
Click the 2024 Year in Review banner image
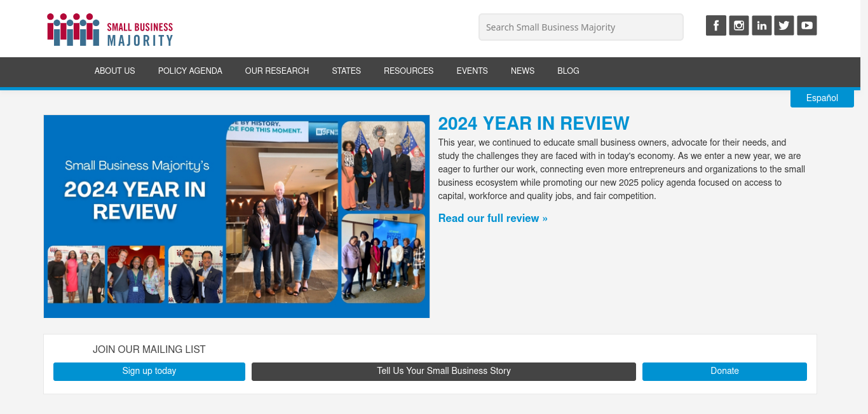point(236,216)
